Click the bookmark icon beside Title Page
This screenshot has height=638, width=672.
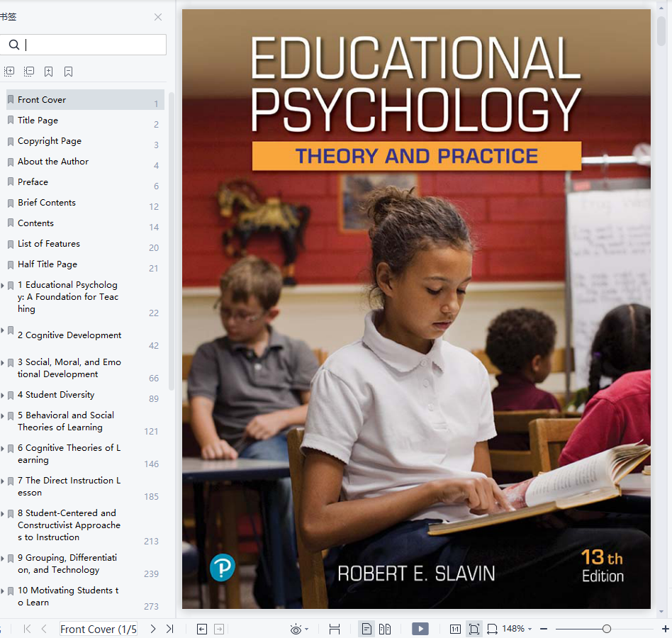[11, 120]
